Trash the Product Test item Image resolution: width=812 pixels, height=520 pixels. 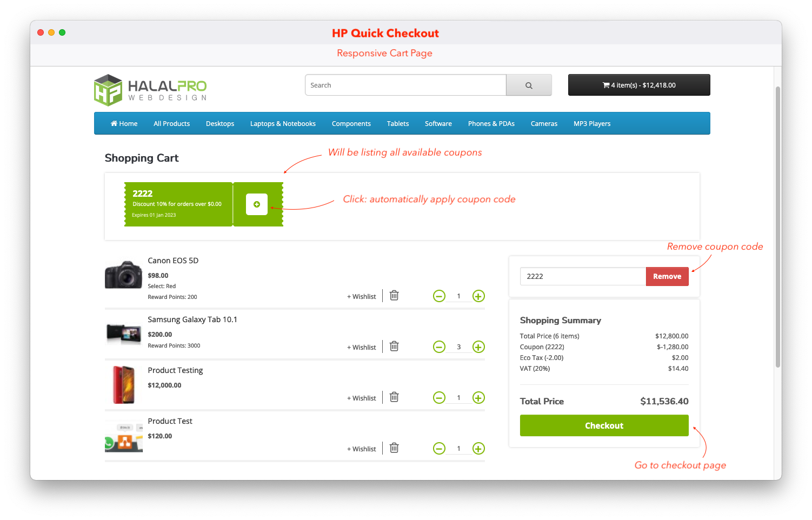(394, 448)
